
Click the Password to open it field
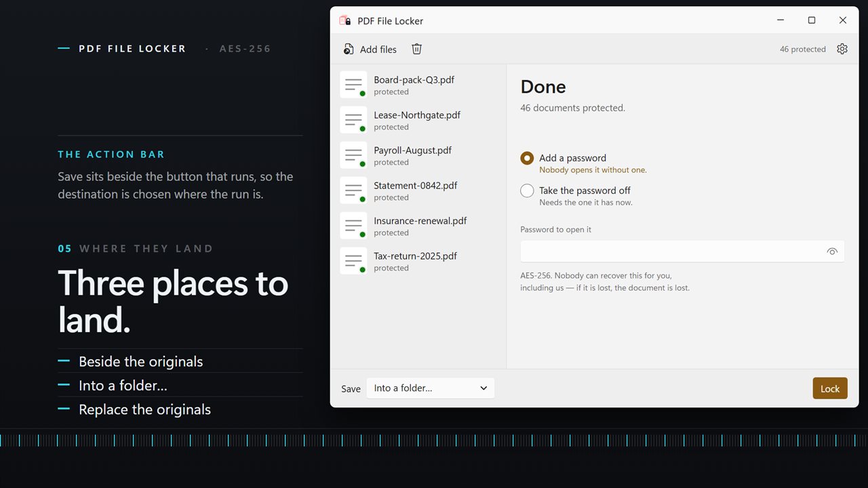pyautogui.click(x=682, y=251)
